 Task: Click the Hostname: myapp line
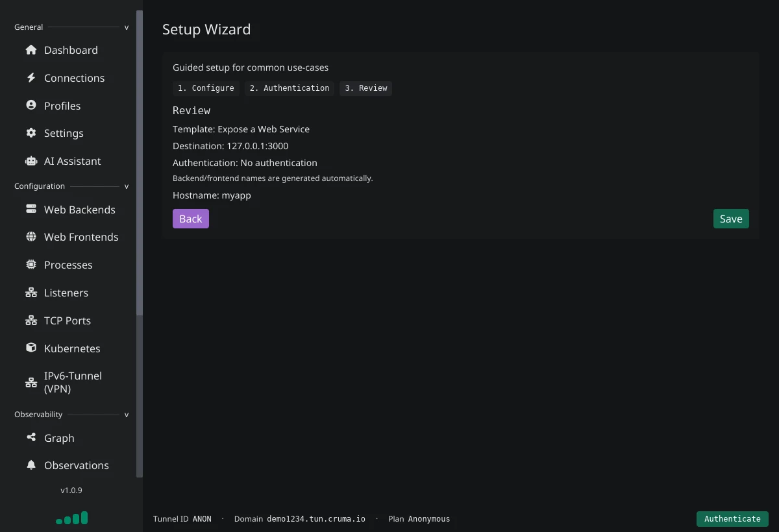pyautogui.click(x=212, y=195)
